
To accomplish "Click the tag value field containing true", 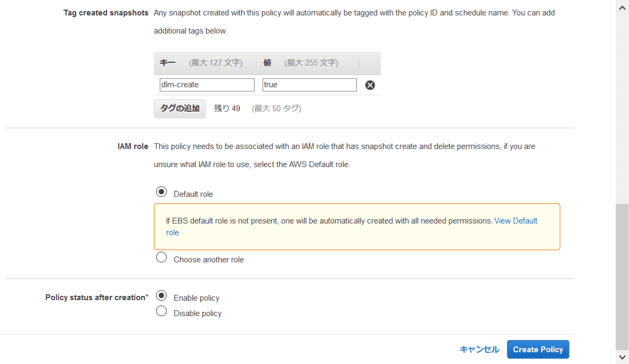I will (x=309, y=85).
